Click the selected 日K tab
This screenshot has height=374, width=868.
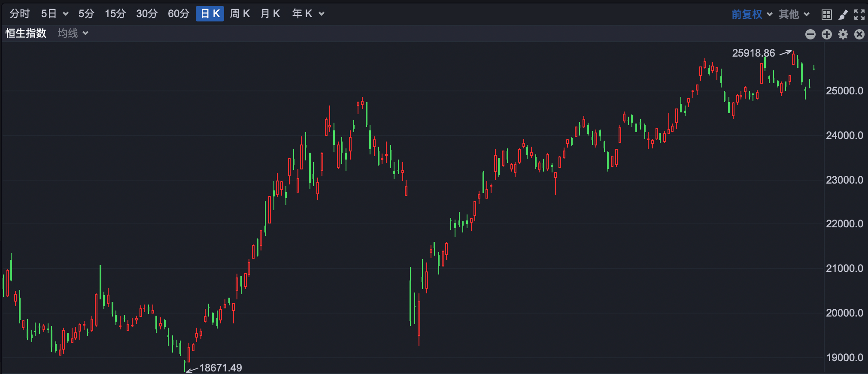(210, 14)
